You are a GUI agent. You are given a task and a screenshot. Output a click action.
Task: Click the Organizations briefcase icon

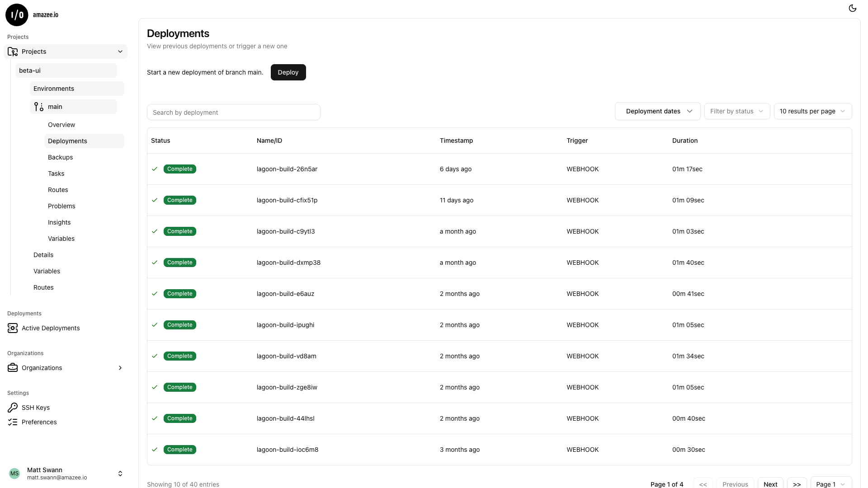[x=13, y=368]
